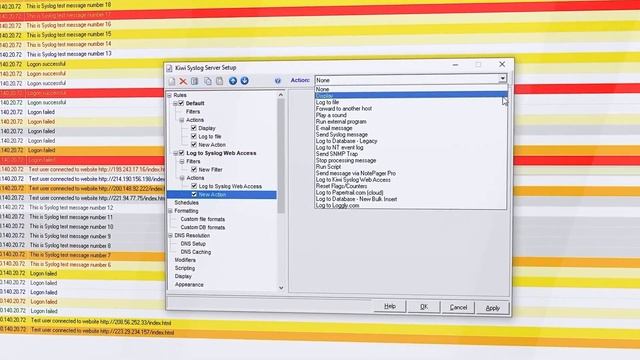Image resolution: width=640 pixels, height=360 pixels.
Task: Click the third toolbar icon beside delete
Action: (195, 81)
